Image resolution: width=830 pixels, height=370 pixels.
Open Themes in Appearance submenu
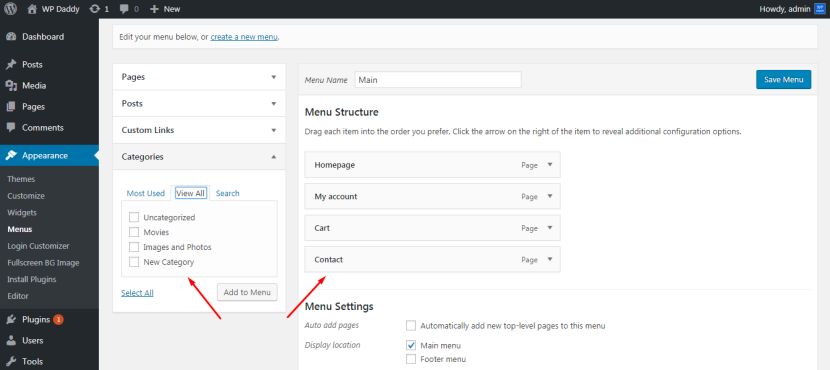click(x=21, y=179)
